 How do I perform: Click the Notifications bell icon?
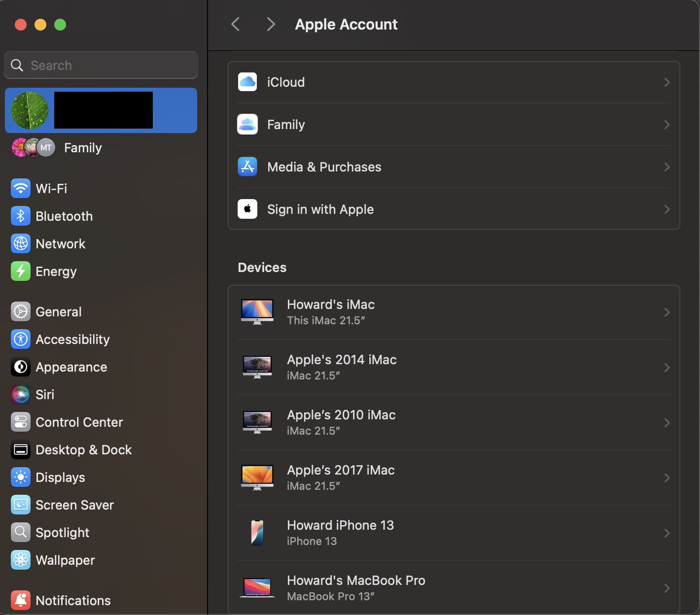[x=21, y=600]
